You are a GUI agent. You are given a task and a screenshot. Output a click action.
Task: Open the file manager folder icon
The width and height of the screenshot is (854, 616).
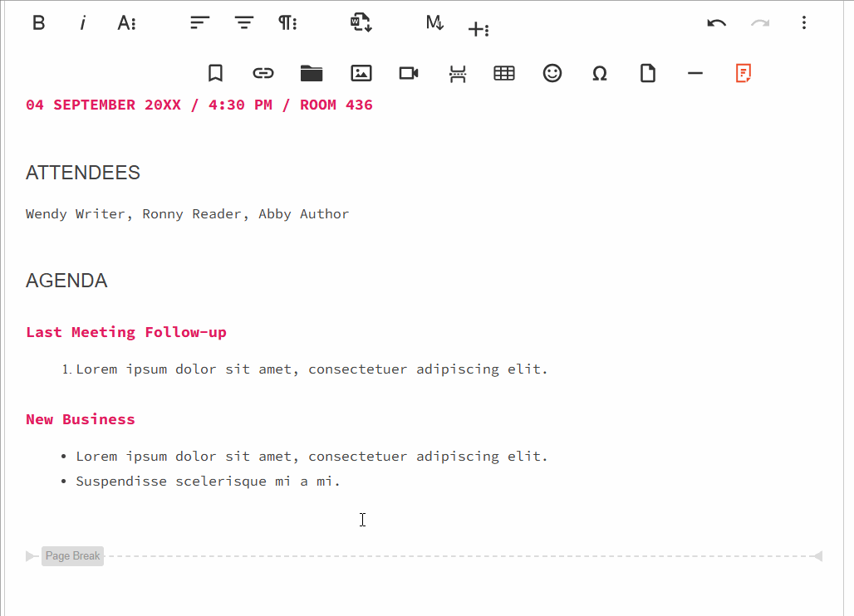(x=312, y=73)
